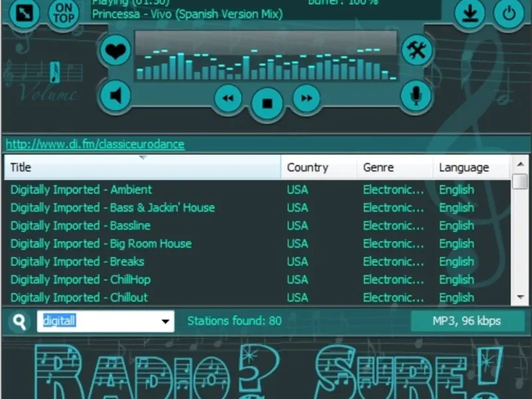Click the now playing Princessa - Vivo title
The height and width of the screenshot is (399, 532).
coord(188,14)
